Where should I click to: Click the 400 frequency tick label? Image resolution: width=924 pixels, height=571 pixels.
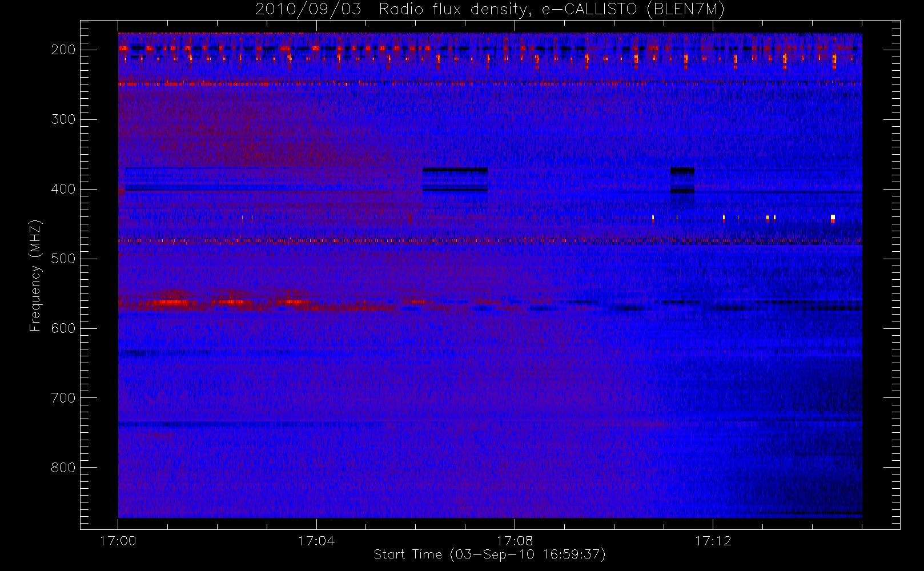coord(63,189)
